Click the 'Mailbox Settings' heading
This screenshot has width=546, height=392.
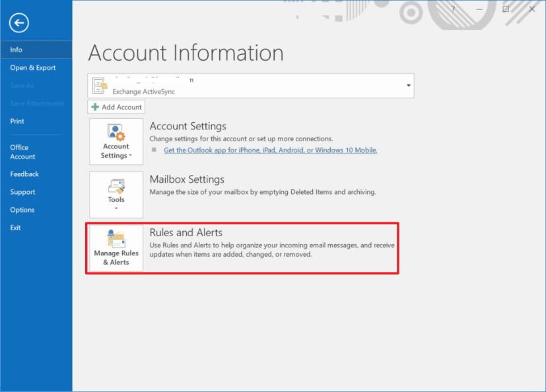(187, 180)
